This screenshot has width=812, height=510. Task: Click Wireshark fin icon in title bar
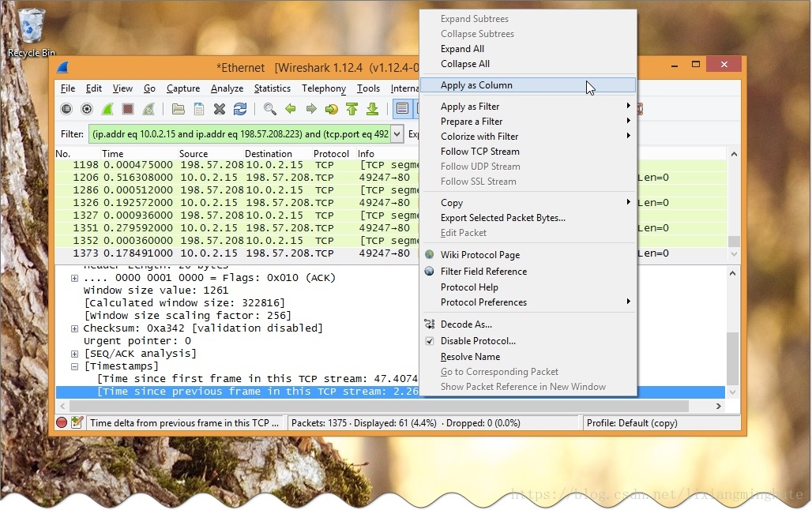pos(62,67)
